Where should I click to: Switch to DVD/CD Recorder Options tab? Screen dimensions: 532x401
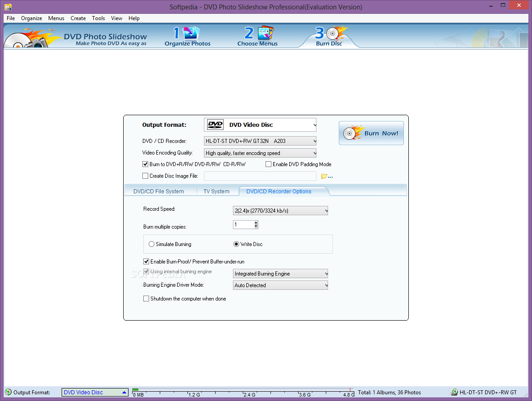(279, 192)
